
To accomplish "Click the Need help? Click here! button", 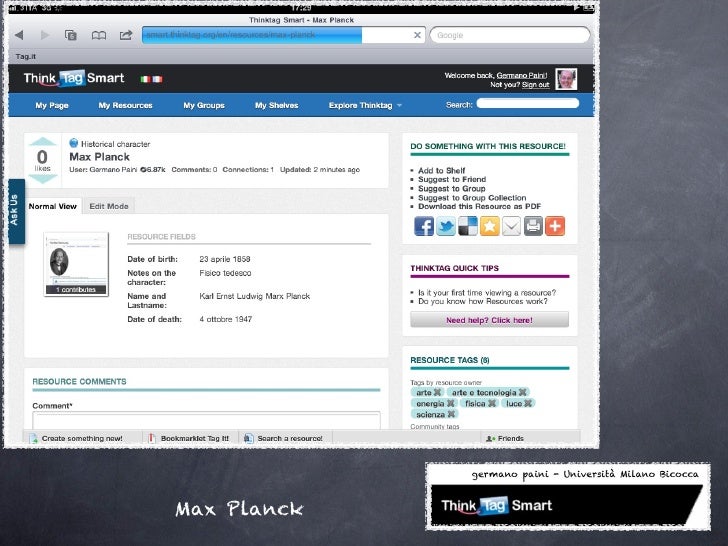I will click(x=489, y=320).
